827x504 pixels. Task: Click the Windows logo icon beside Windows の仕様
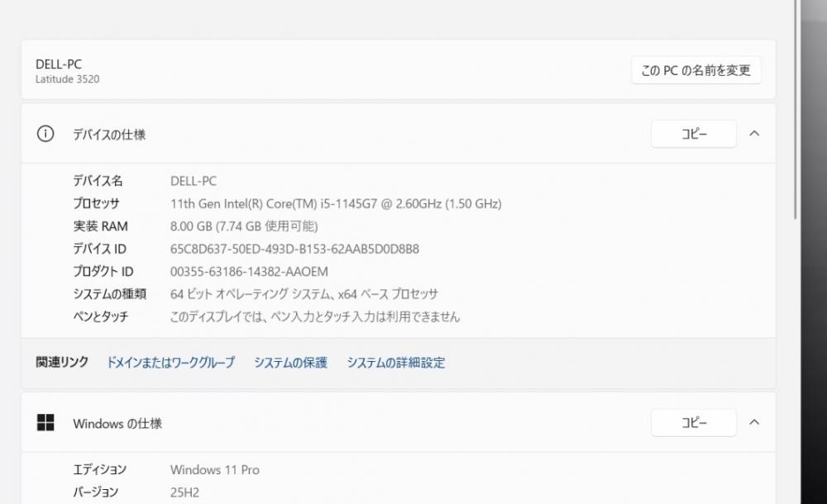45,422
